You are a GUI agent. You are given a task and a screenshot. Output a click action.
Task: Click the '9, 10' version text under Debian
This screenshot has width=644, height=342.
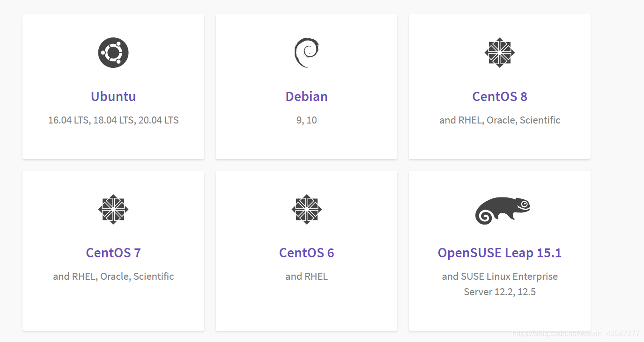pyautogui.click(x=306, y=120)
